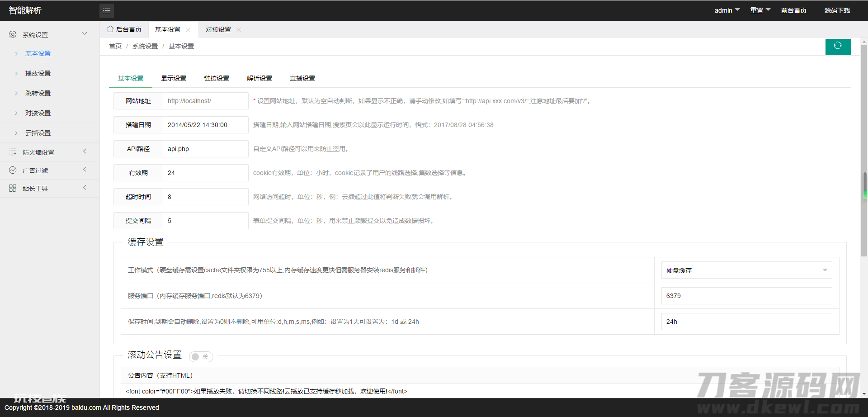Click the API路径 input field

click(205, 149)
